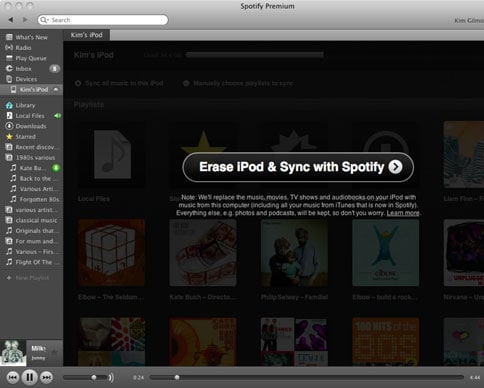484x388 pixels.
Task: Click the speaker icon next to Local Files
Action: [58, 116]
